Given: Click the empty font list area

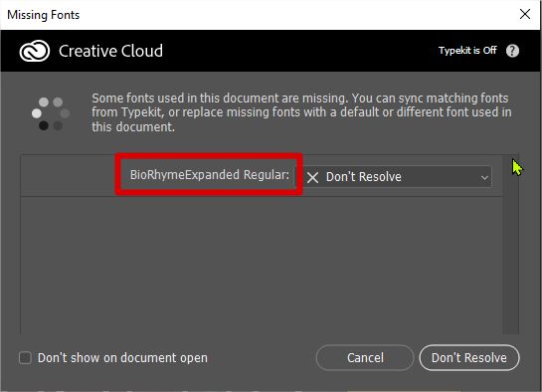Looking at the screenshot, I should point(262,266).
